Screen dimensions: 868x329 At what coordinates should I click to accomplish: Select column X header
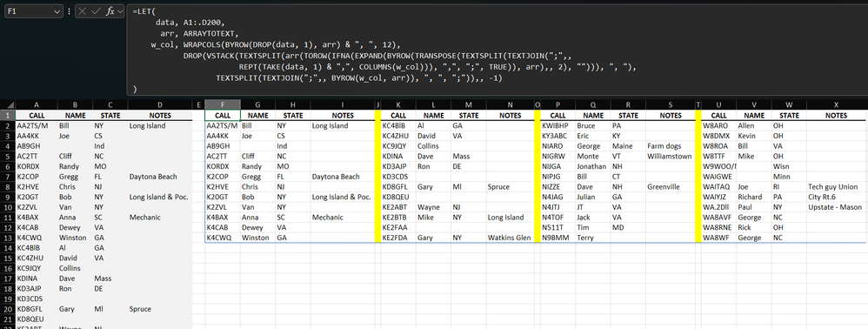click(x=837, y=104)
